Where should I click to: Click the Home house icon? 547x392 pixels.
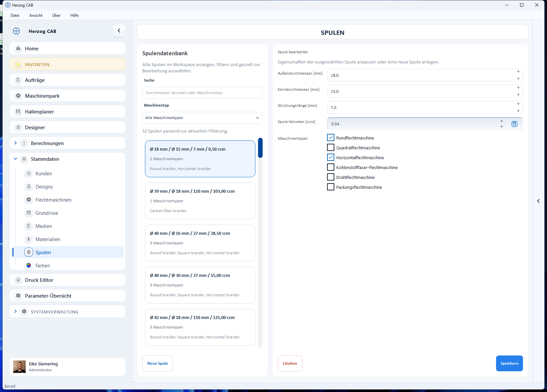18,48
